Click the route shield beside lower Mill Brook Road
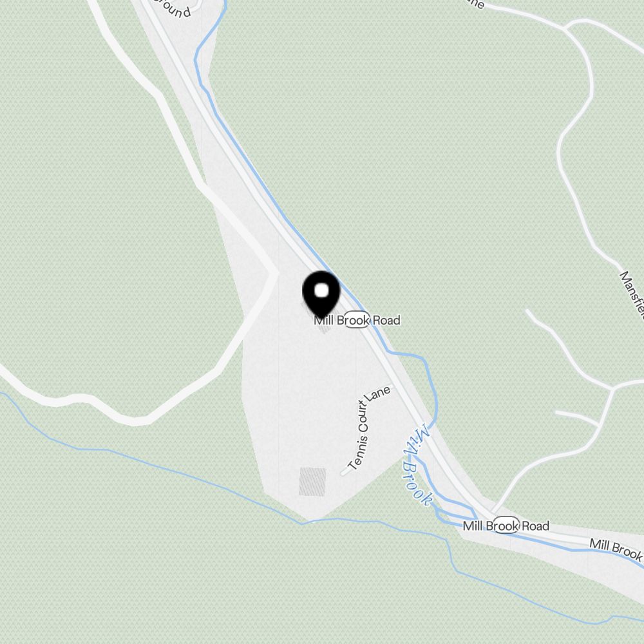The height and width of the screenshot is (644, 644). tap(506, 526)
